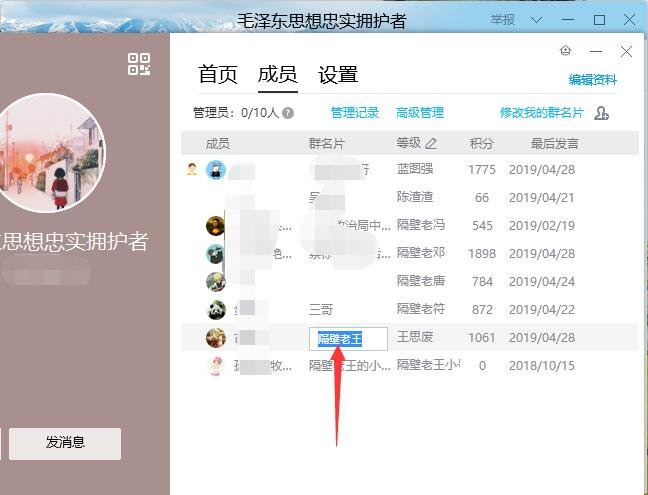The height and width of the screenshot is (495, 648).
Task: Click the 发消息 button
Action: click(x=65, y=444)
